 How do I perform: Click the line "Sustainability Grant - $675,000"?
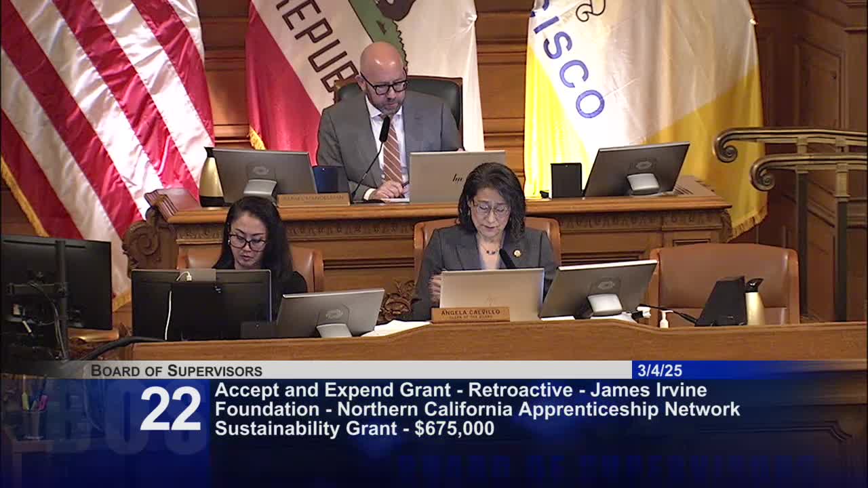[x=355, y=429]
